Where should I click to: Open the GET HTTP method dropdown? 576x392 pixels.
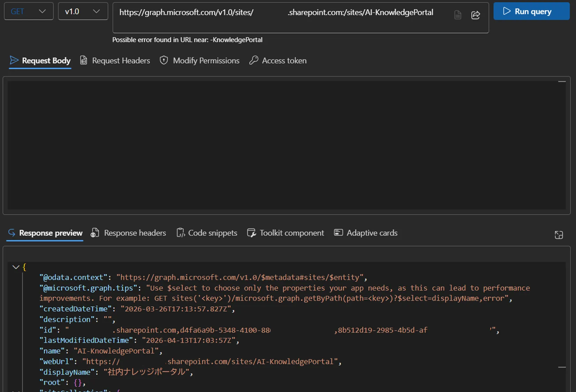pyautogui.click(x=29, y=11)
